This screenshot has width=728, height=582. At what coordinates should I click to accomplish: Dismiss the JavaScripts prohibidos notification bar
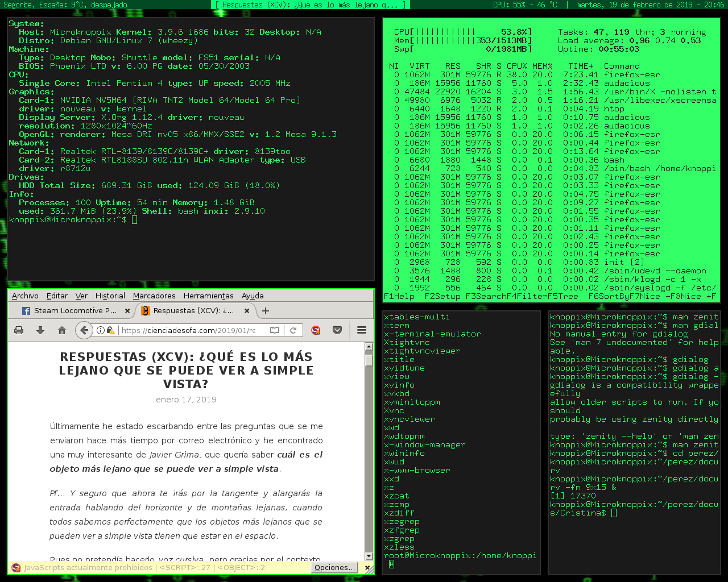(x=367, y=567)
